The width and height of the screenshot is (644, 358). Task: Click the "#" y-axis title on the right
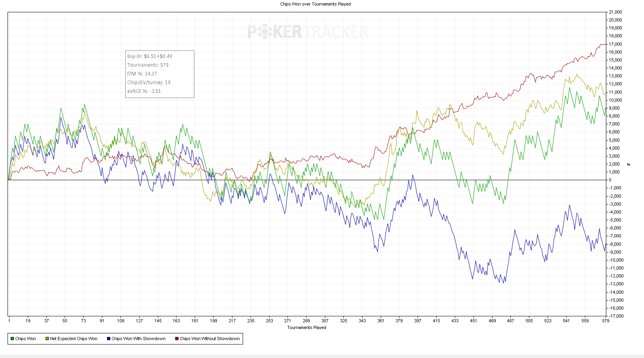click(x=629, y=164)
